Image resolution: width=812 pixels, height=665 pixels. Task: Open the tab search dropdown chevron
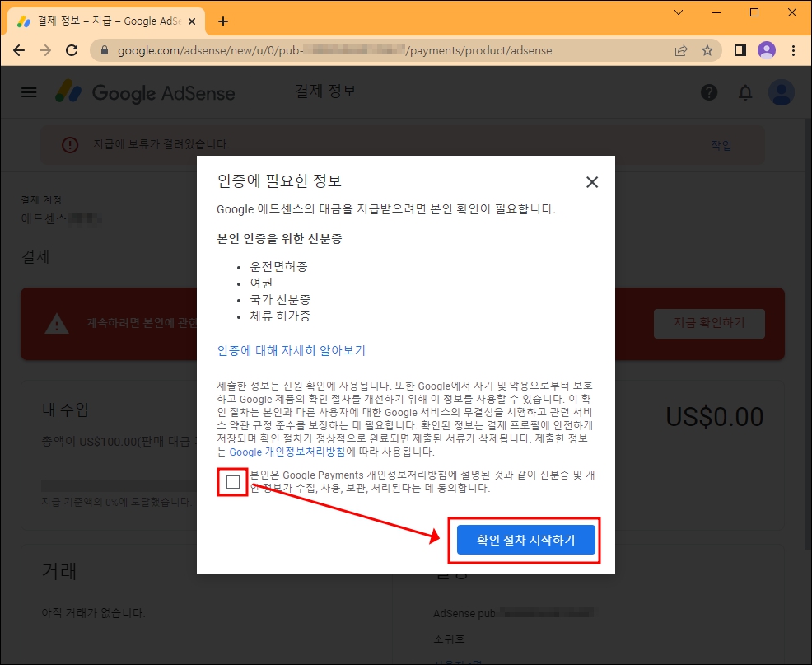coord(679,12)
